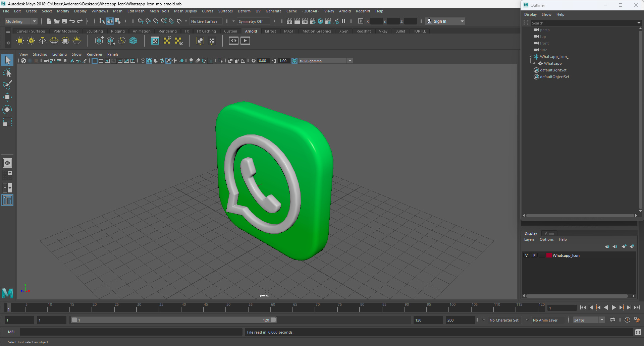Click the Pause IPR render icon
The image size is (644, 346).
tap(343, 21)
